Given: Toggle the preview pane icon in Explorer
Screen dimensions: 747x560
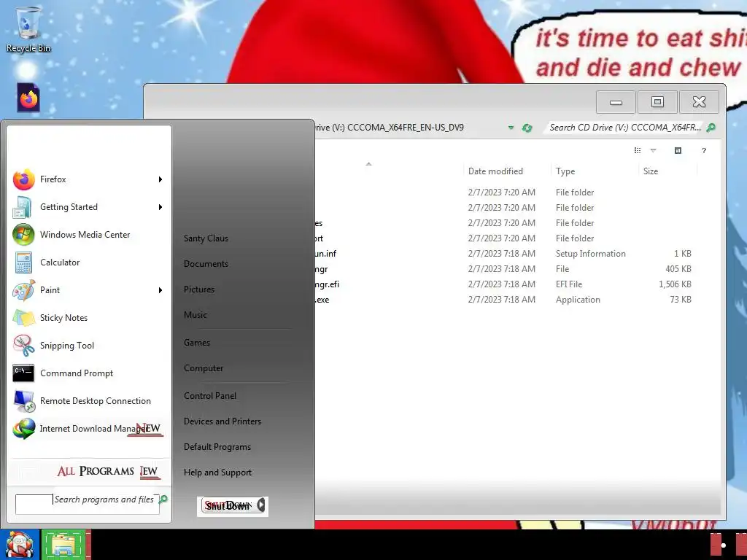Looking at the screenshot, I should 678,150.
